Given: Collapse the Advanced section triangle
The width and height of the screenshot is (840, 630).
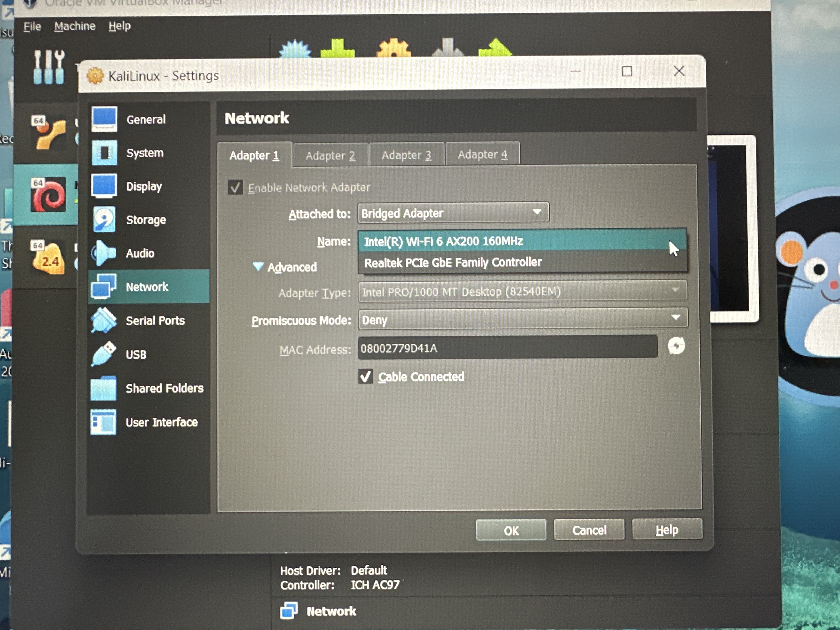Looking at the screenshot, I should pos(258,266).
